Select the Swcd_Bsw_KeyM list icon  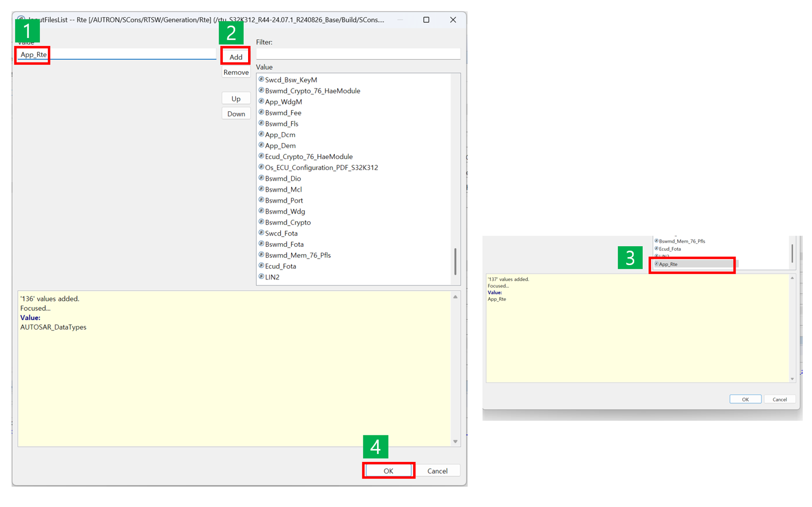point(261,79)
